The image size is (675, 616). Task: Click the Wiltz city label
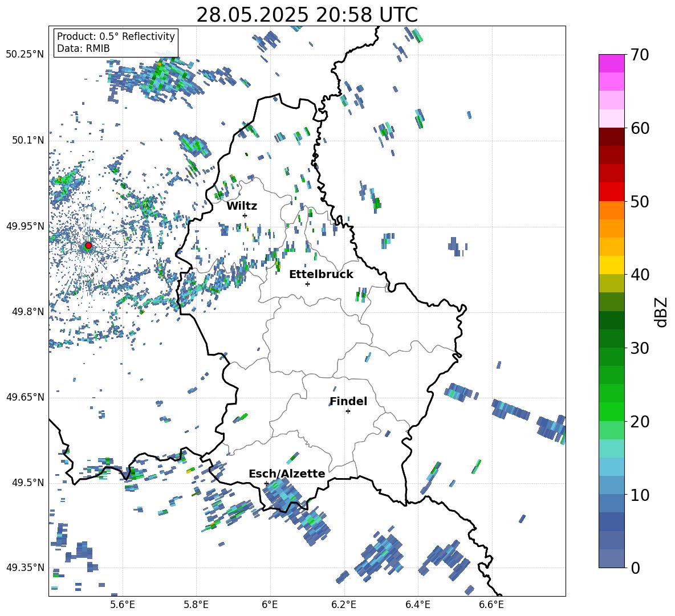point(242,206)
